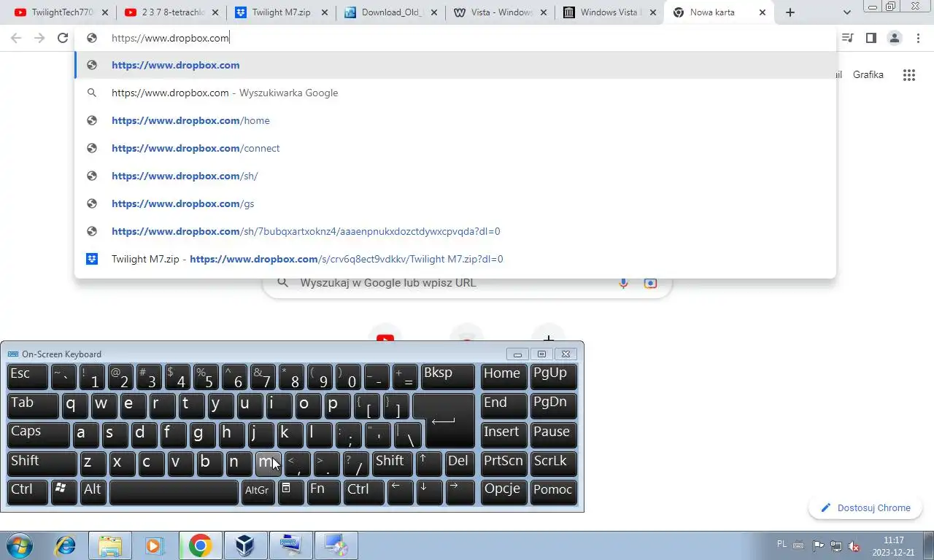The height and width of the screenshot is (560, 934).
Task: Toggle the Insert key on keyboard
Action: click(503, 434)
